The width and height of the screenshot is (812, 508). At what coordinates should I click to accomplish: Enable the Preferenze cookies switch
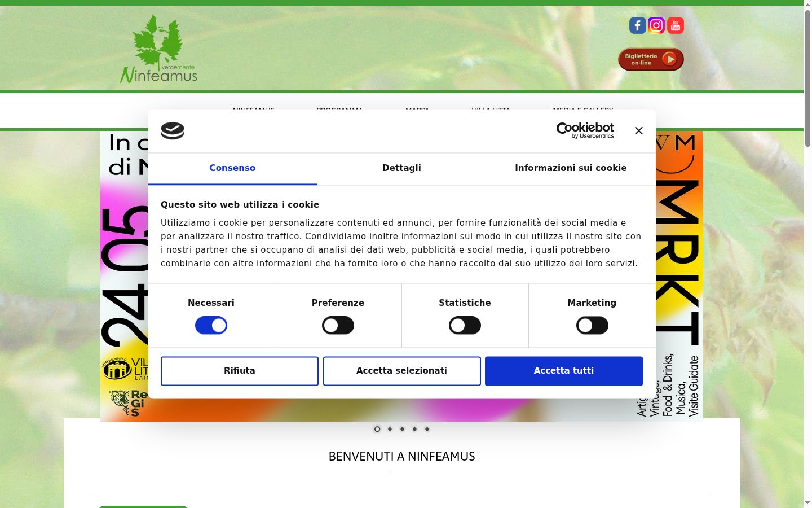point(338,325)
